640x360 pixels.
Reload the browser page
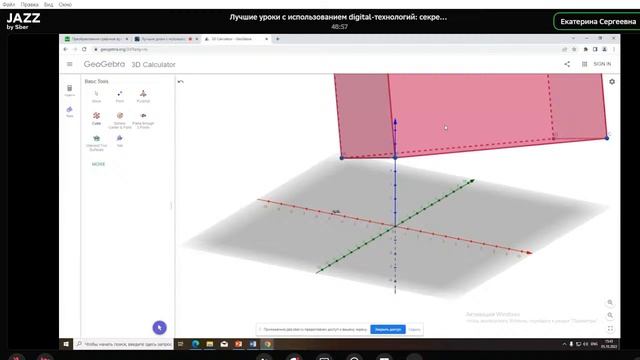pos(84,49)
